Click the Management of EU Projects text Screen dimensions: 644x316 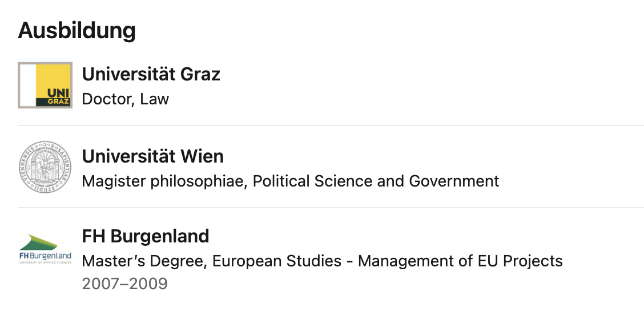coord(460,261)
